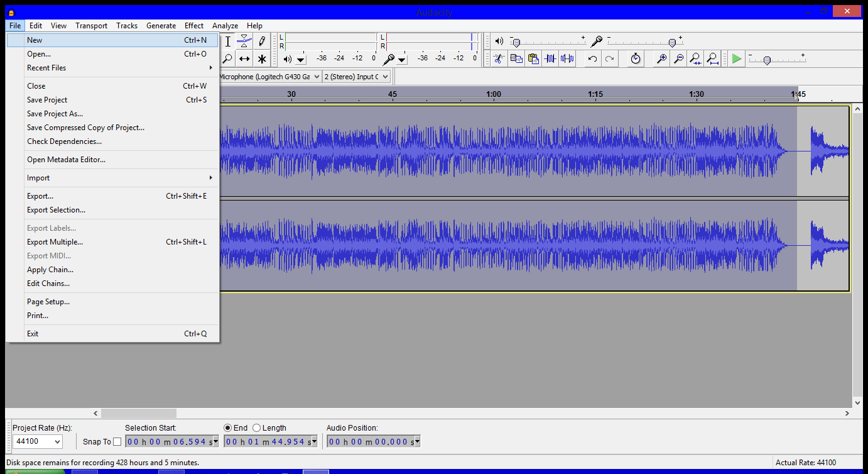Expand the Recent Files submenu
The width and height of the screenshot is (868, 474).
[112, 68]
